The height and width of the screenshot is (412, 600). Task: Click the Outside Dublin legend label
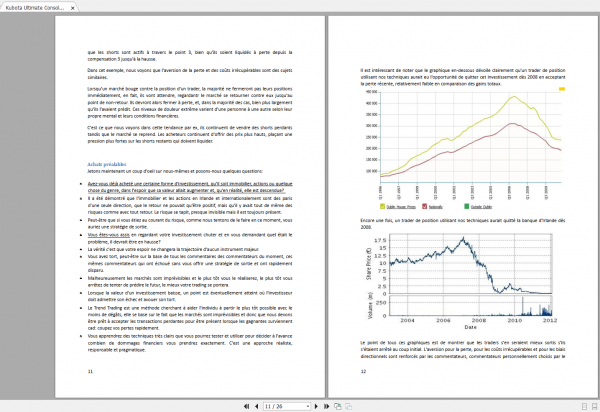[x=481, y=207]
